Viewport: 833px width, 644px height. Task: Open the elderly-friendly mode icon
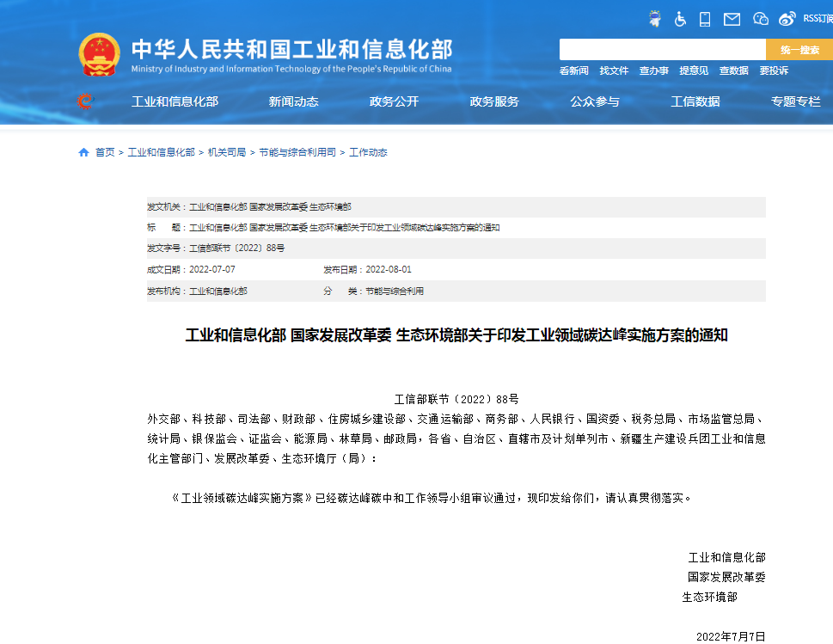[x=655, y=19]
